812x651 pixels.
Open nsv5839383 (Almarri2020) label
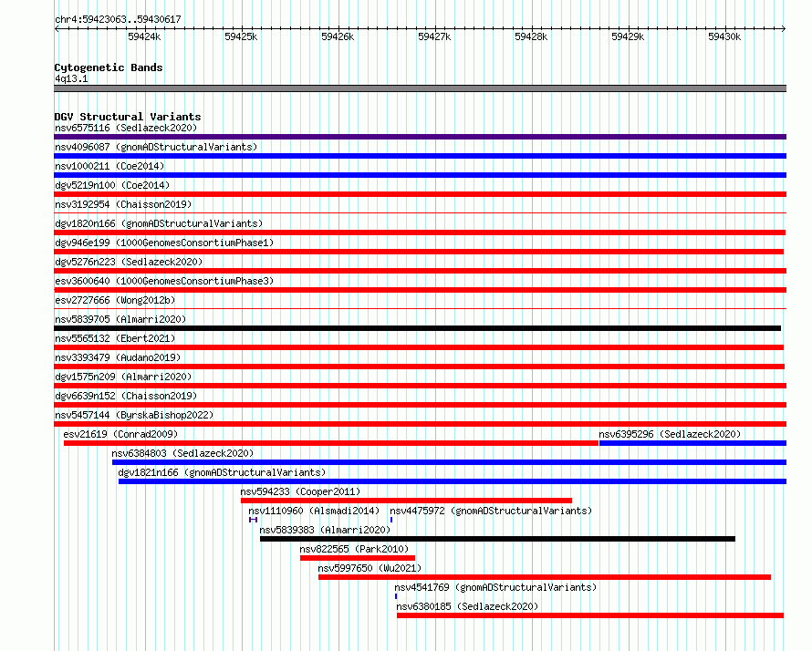click(x=325, y=530)
